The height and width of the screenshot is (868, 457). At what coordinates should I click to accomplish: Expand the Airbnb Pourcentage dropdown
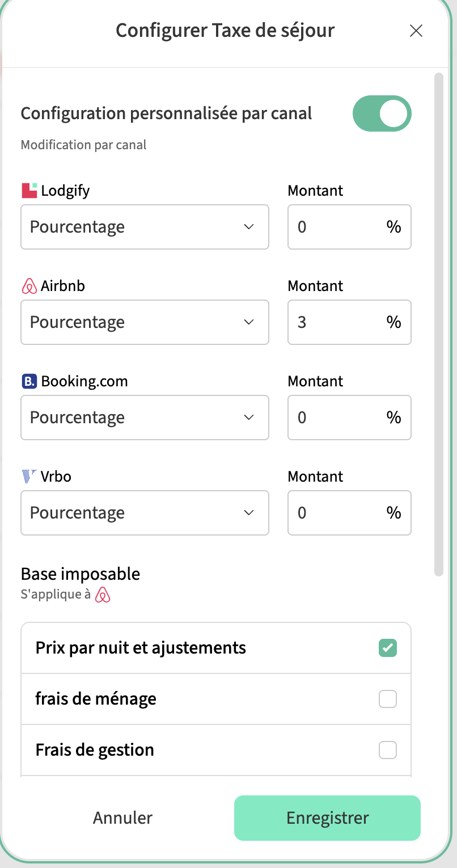pyautogui.click(x=145, y=322)
